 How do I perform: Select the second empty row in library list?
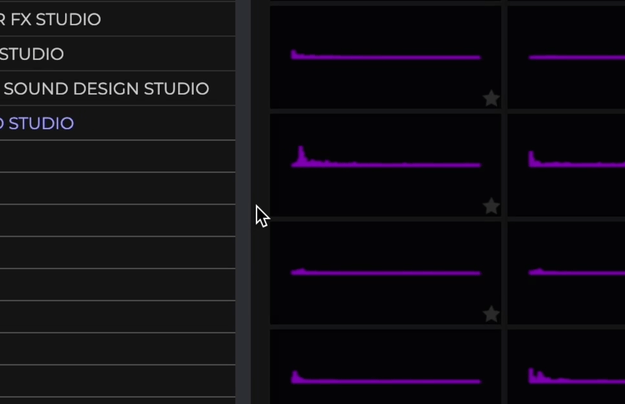(118, 188)
